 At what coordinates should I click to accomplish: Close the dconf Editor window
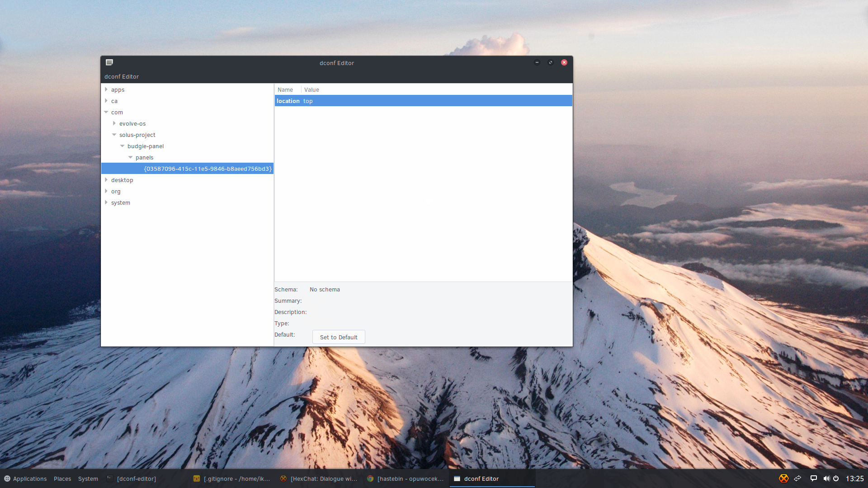click(x=564, y=62)
